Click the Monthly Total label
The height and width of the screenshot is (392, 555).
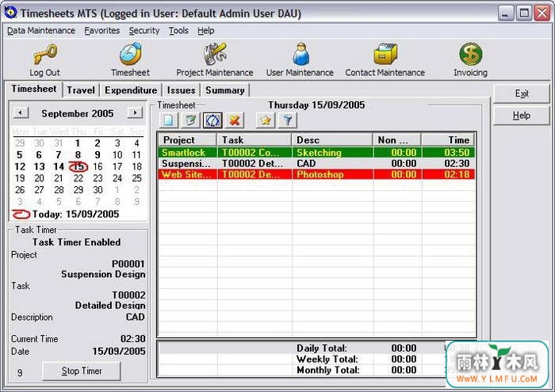(328, 370)
